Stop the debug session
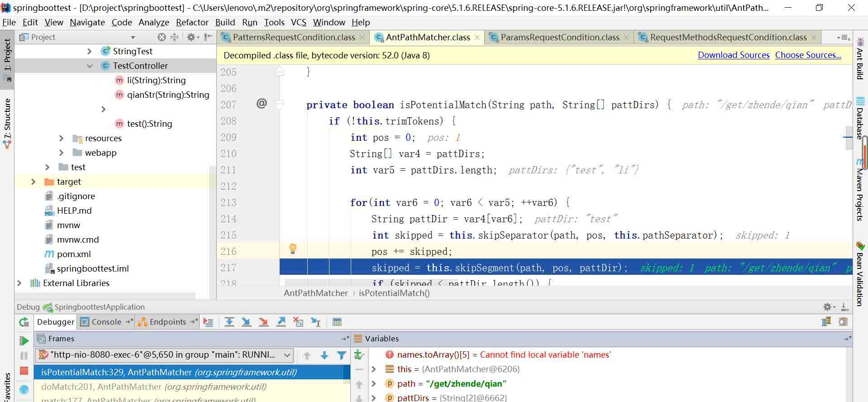 (24, 371)
